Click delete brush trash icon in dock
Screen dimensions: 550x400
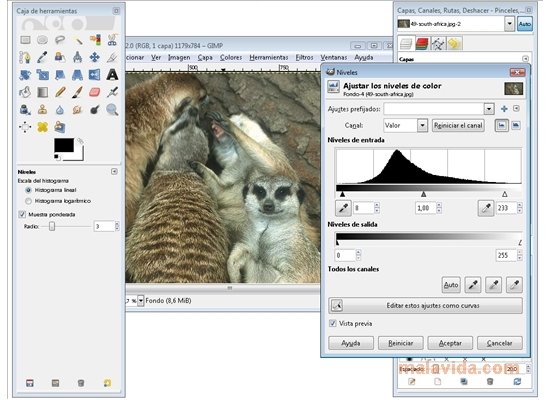coord(490,381)
